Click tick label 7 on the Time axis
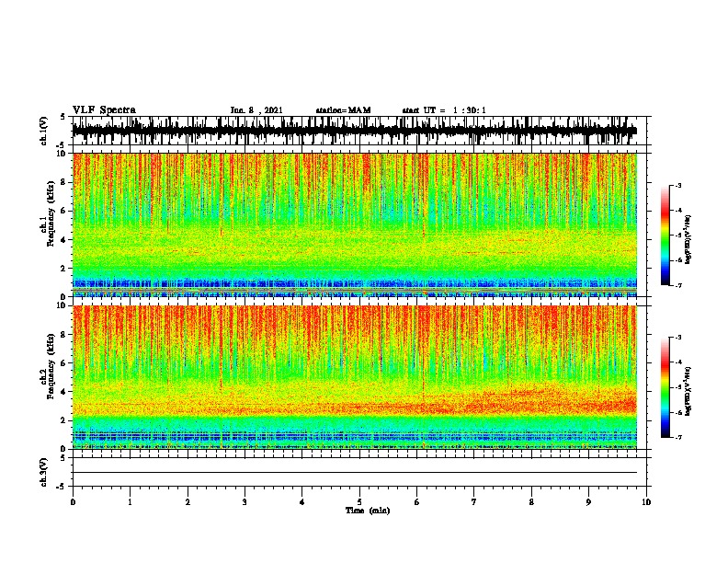The image size is (728, 563). pyautogui.click(x=474, y=502)
